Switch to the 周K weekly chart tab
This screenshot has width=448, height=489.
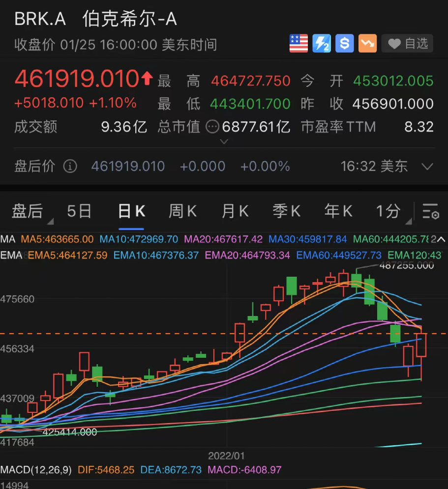[182, 211]
